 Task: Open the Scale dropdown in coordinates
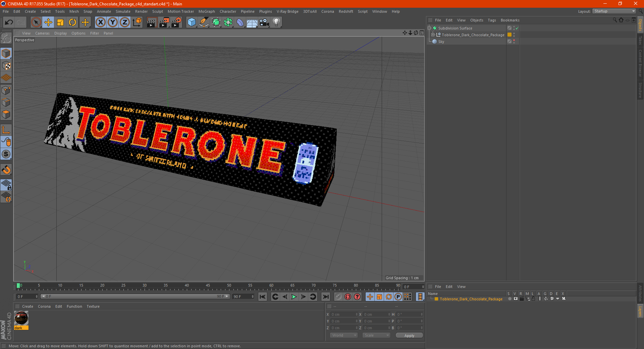tap(376, 335)
